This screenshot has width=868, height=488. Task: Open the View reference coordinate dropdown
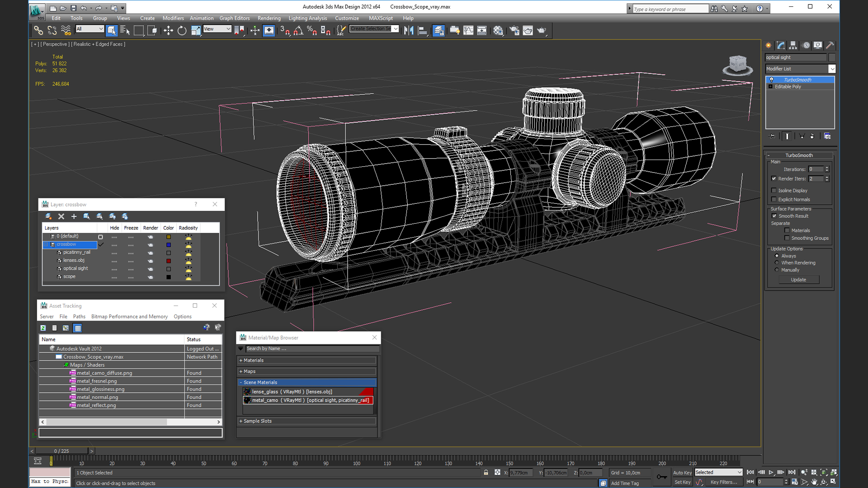click(x=217, y=29)
